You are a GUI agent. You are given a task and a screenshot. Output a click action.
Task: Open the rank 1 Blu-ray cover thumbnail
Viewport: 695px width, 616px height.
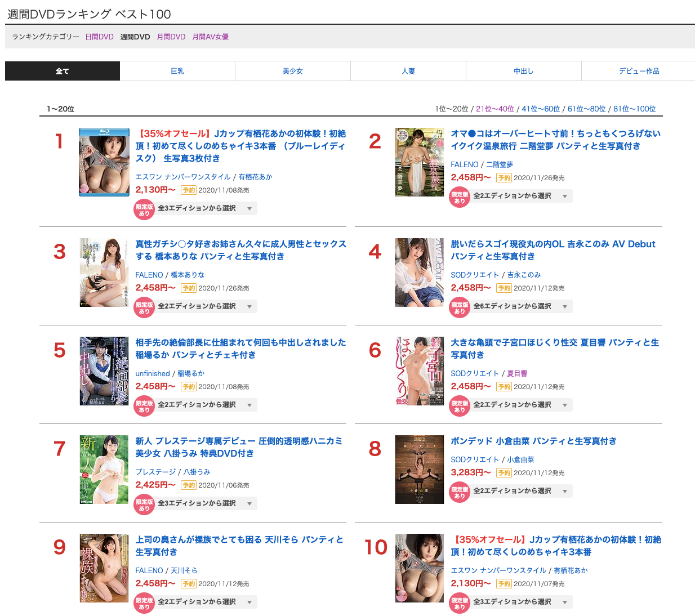tap(104, 162)
